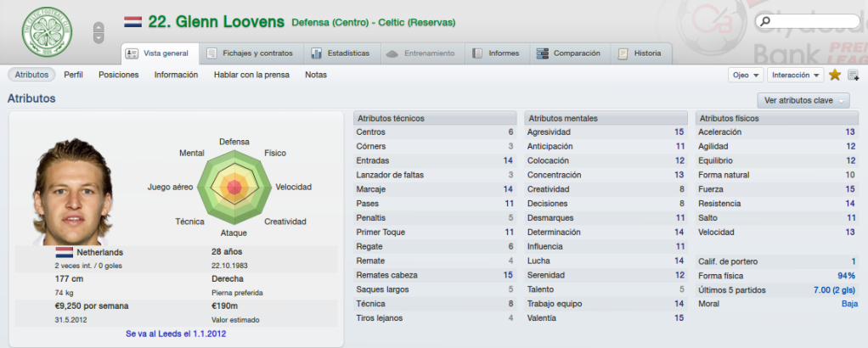Click the player portrait photo
The height and width of the screenshot is (348, 868).
point(72,191)
